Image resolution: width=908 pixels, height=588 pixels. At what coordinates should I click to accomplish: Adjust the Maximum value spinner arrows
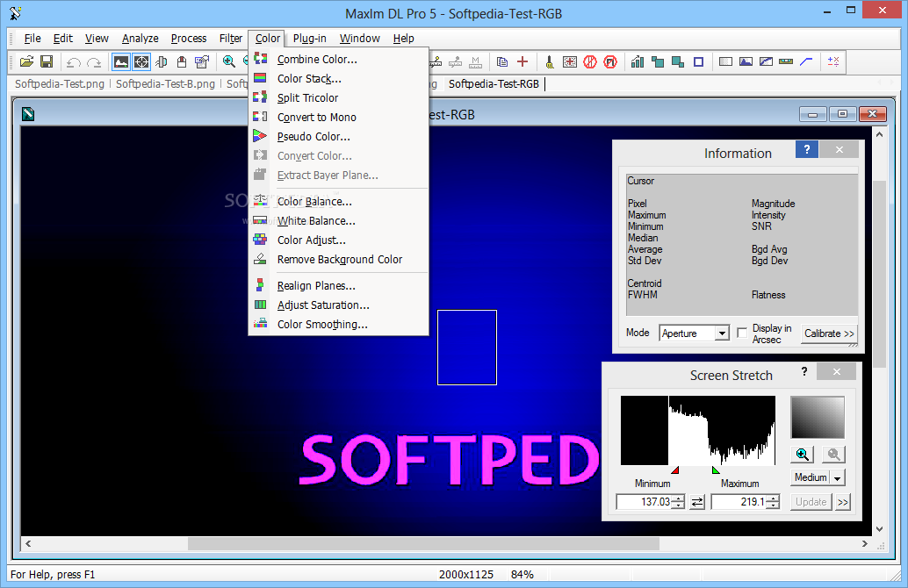click(x=773, y=502)
